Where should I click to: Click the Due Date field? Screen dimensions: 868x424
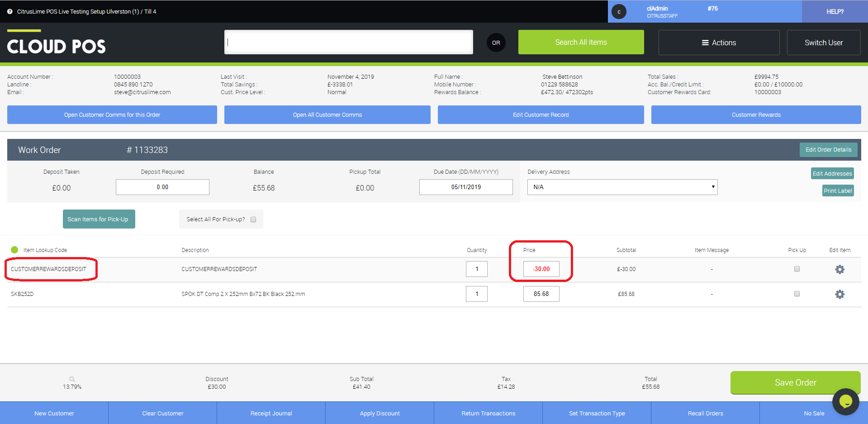coord(465,187)
